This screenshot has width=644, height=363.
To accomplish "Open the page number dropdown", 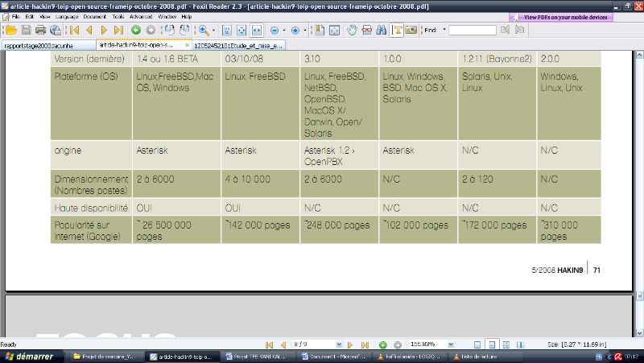I will pyautogui.click(x=339, y=344).
